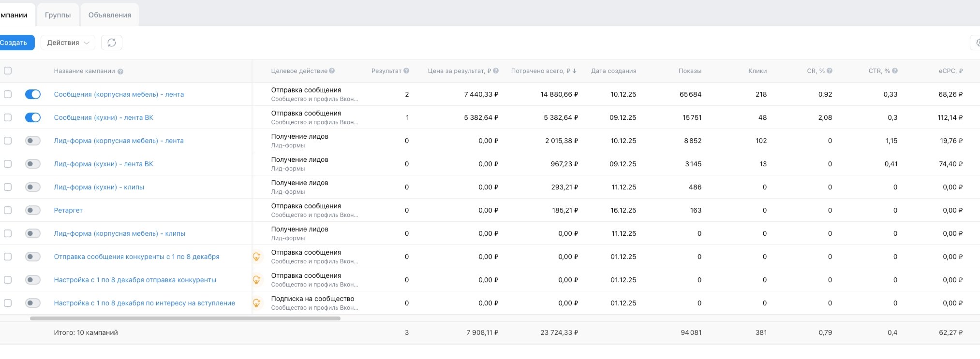The height and width of the screenshot is (359, 980).
Task: Click the refresh icon button
Action: click(111, 43)
